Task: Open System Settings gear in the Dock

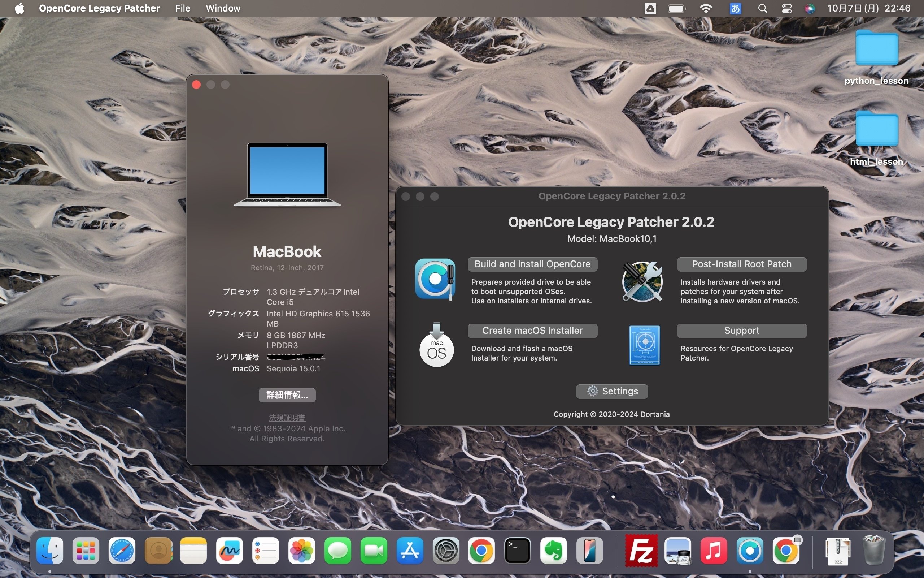Action: pos(446,551)
